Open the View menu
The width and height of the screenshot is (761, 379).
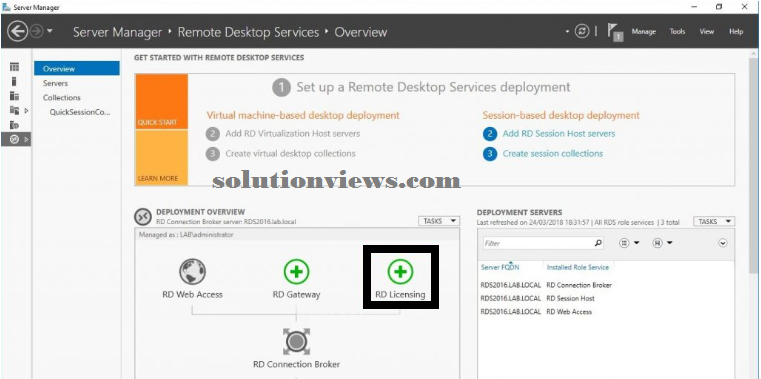click(x=707, y=32)
